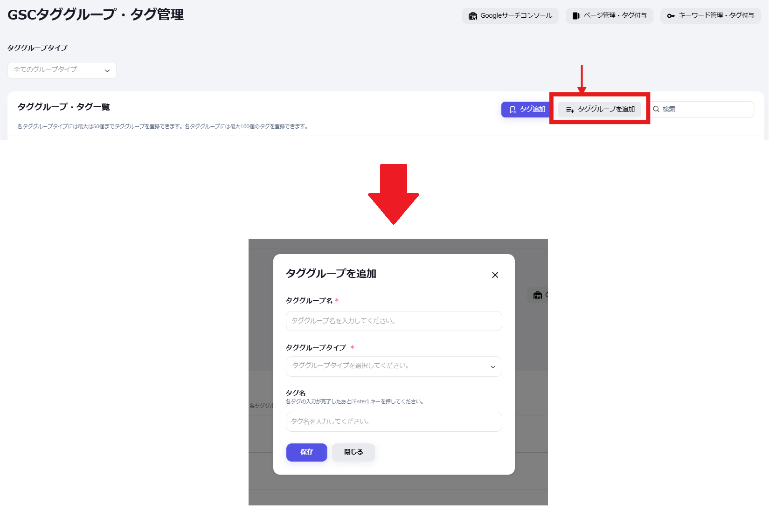The height and width of the screenshot is (532, 769).
Task: Click the page management icon beside ページ管理
Action: pos(576,16)
